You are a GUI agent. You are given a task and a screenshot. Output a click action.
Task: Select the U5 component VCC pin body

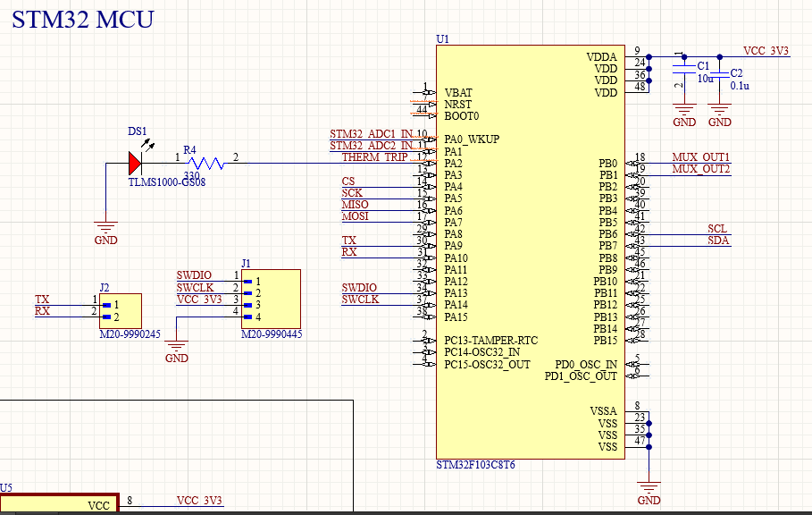coord(60,503)
